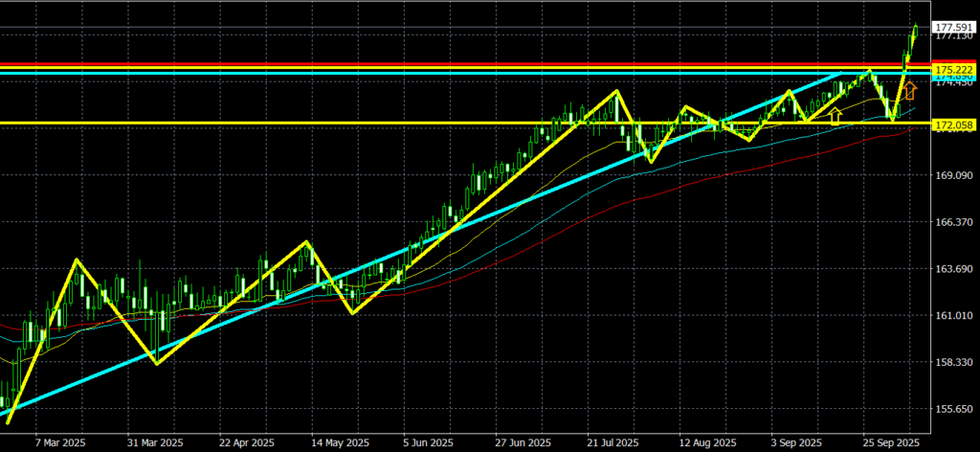Viewport: 980px width, 452px height.
Task: Click the yellow up-arrow on the 172.058 line
Action: click(835, 116)
